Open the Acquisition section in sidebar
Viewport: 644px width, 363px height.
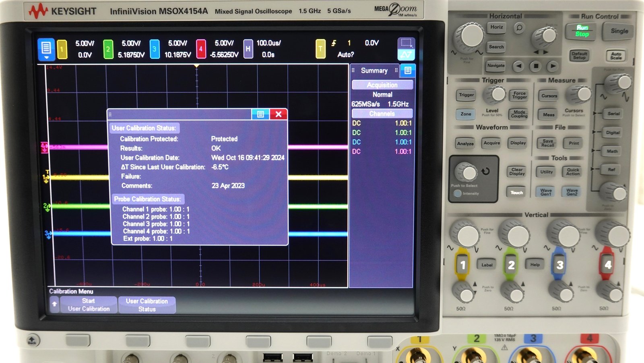(x=382, y=85)
